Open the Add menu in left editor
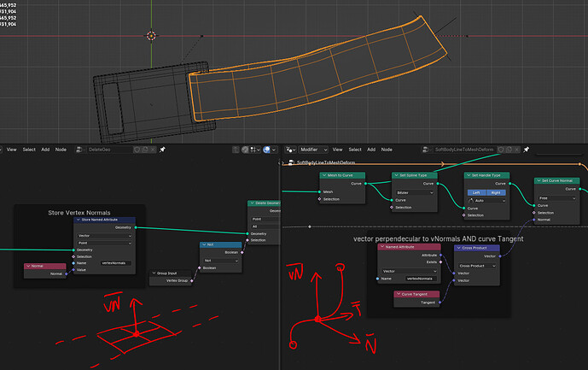Viewport: 588px width, 370px height. pyautogui.click(x=45, y=150)
